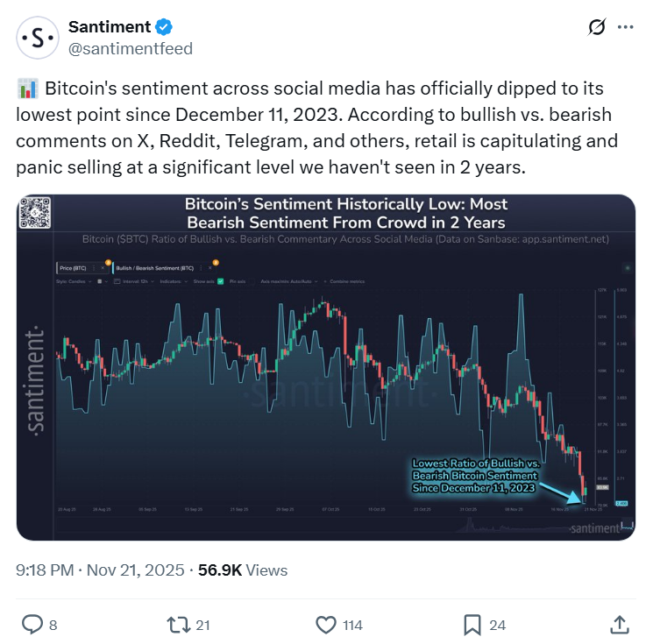Image resolution: width=653 pixels, height=644 pixels.
Task: Click the blue verified badge
Action: coord(166,27)
